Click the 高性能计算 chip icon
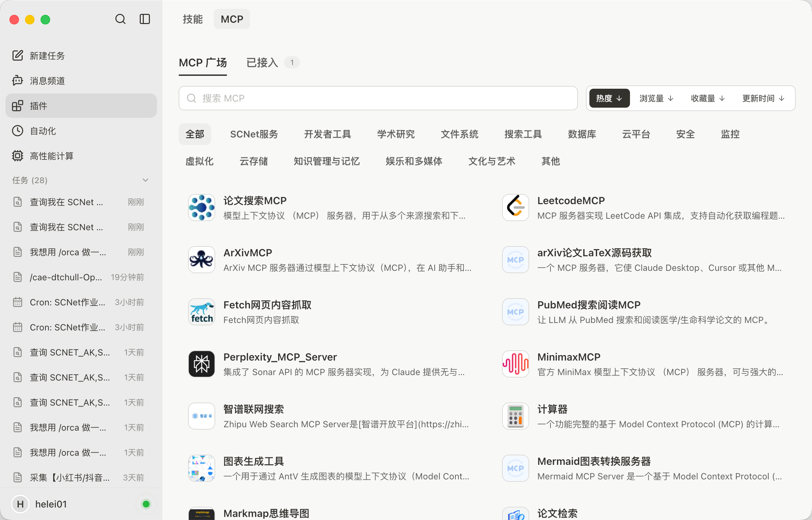Viewport: 812px width, 520px height. point(18,156)
